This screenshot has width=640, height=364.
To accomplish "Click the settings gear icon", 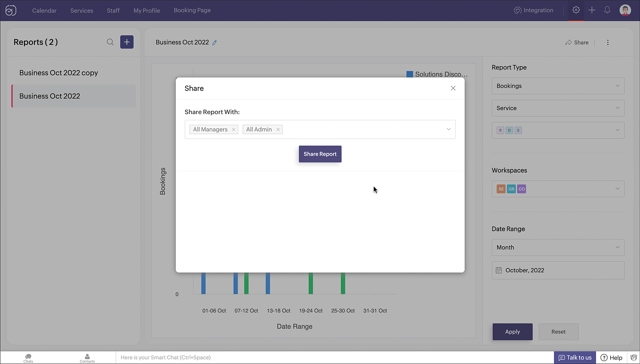I will [576, 10].
